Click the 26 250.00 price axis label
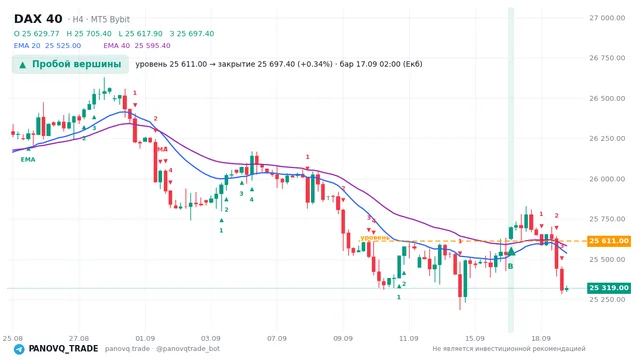 [x=607, y=138]
